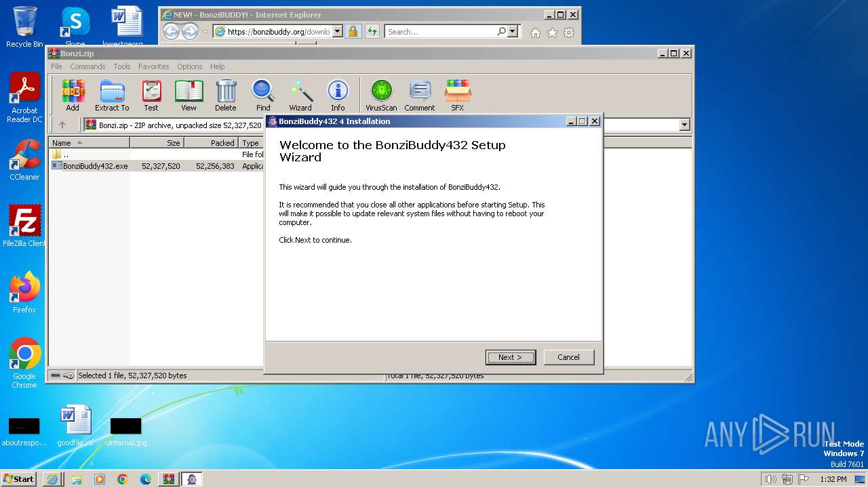The height and width of the screenshot is (488, 868).
Task: Show archive Info icon
Action: 338,95
